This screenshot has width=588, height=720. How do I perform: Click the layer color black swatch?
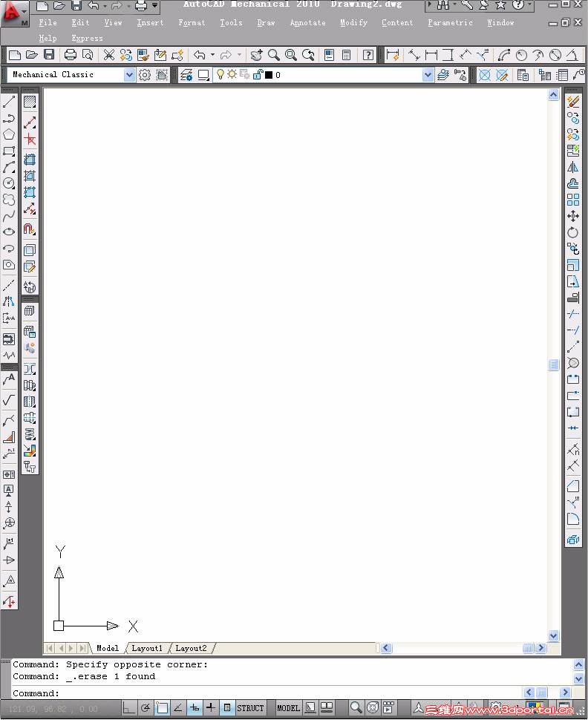click(x=269, y=75)
